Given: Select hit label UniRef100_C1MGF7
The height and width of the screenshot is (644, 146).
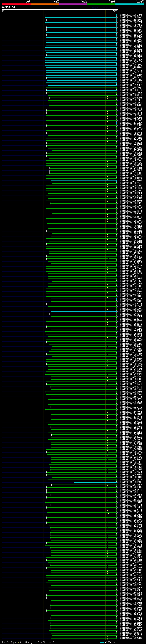Looking at the screenshot, I should pos(131,85).
